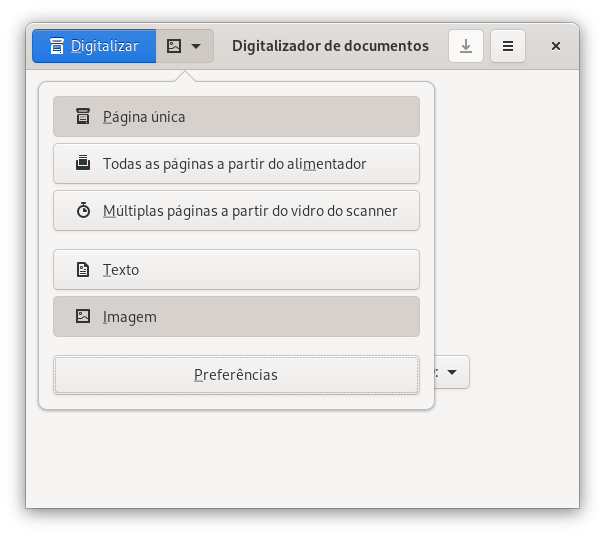The height and width of the screenshot is (537, 605).
Task: Click the image icon in the header bar
Action: coord(174,46)
